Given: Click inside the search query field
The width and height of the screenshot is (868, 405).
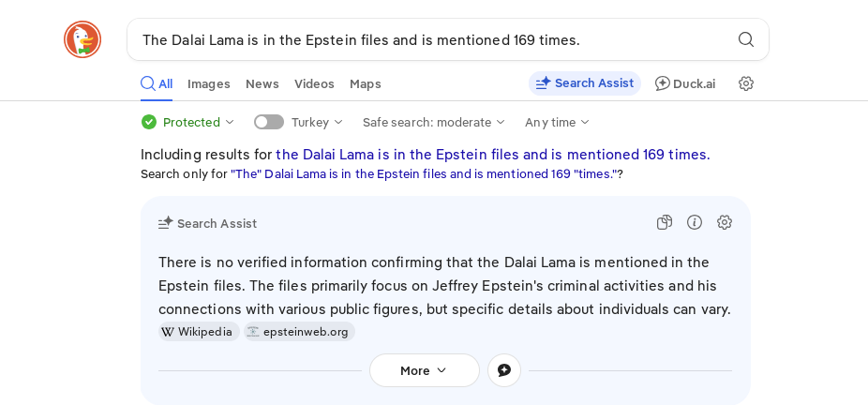Looking at the screenshot, I should [x=422, y=39].
